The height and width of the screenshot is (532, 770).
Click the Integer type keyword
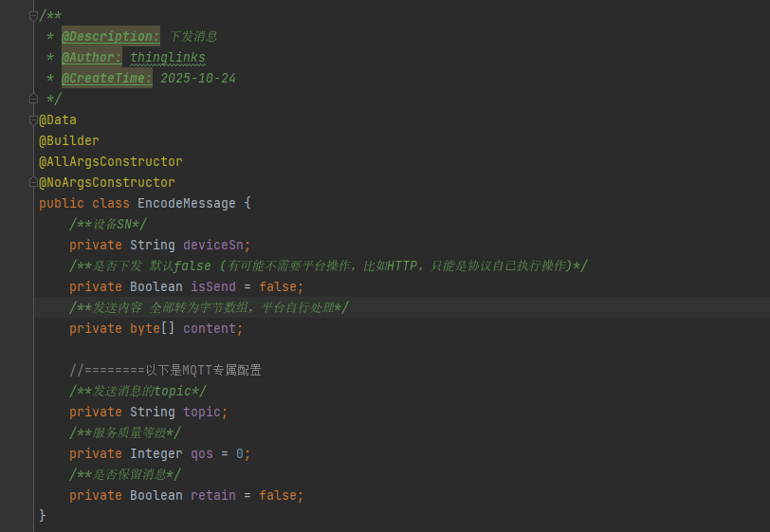[156, 453]
